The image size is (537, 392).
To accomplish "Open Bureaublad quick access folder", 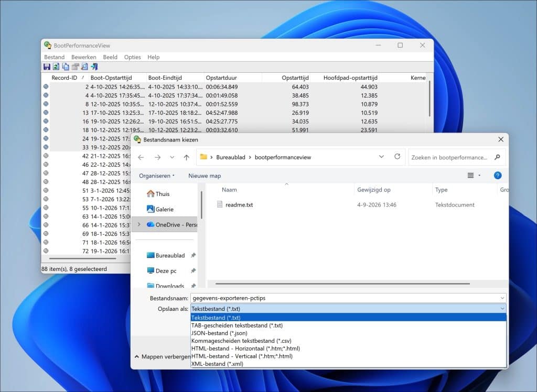I will click(x=166, y=255).
